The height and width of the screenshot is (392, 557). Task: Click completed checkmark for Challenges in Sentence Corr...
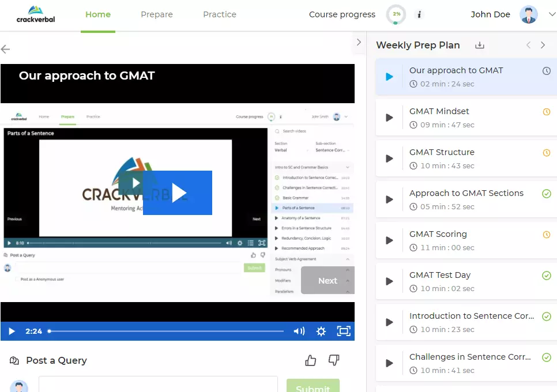(547, 357)
